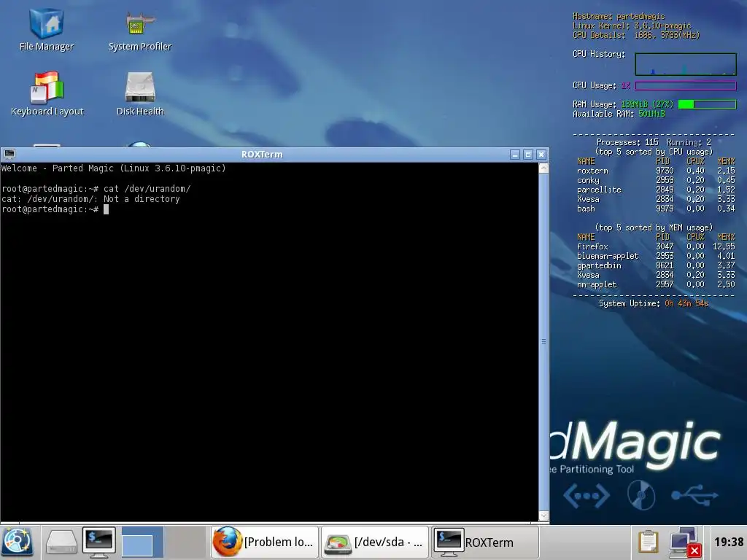The width and height of the screenshot is (747, 560).
Task: Click the Welcome - Parted Magic line
Action: (113, 168)
